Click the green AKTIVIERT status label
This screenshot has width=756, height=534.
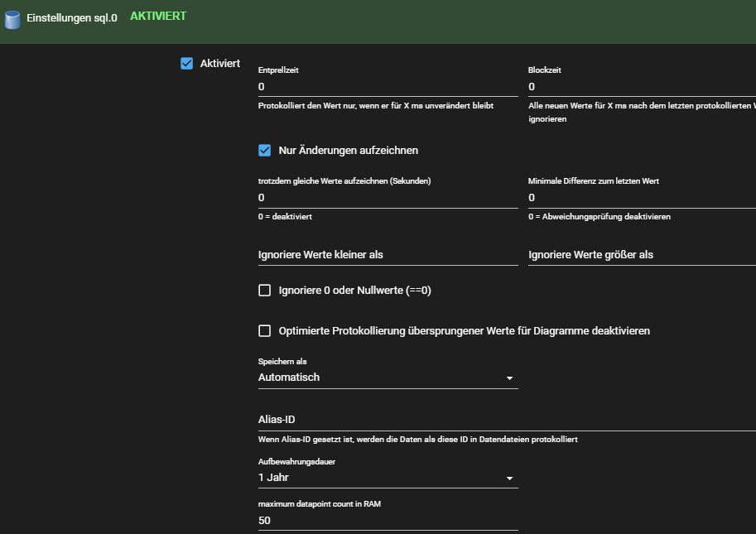click(158, 16)
